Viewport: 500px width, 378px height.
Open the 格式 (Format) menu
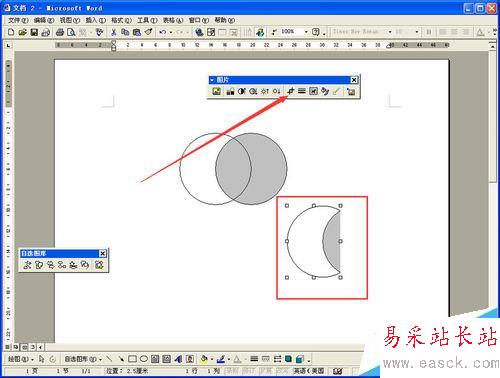click(x=121, y=20)
